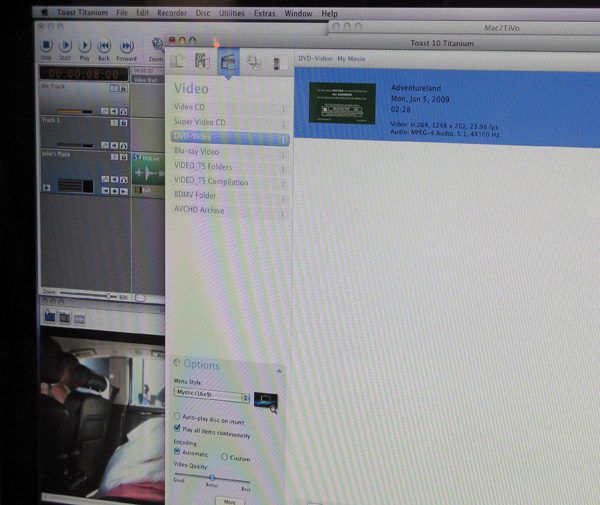The width and height of the screenshot is (600, 505).
Task: Select the Custom encoding radio button
Action: [x=225, y=456]
